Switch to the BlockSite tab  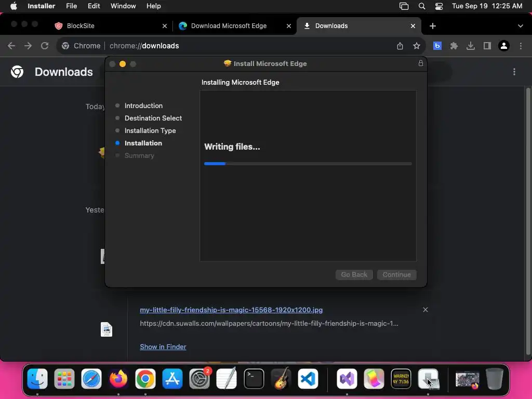click(111, 26)
